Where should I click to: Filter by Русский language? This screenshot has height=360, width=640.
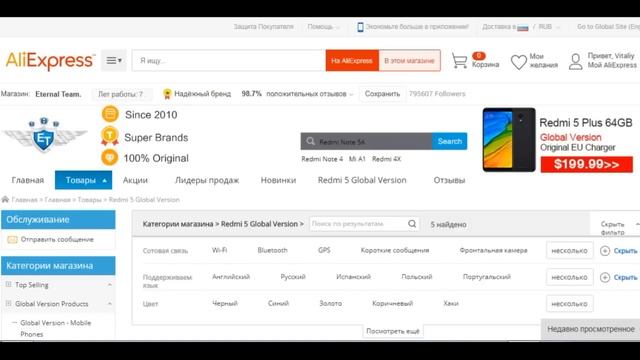click(x=293, y=277)
